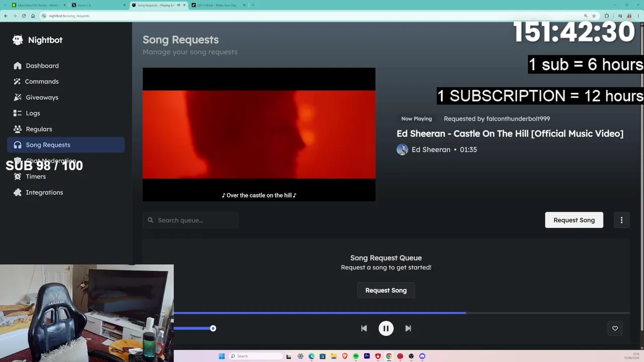The width and height of the screenshot is (644, 362).
Task: Open the browser profile avatar
Action: [x=629, y=16]
